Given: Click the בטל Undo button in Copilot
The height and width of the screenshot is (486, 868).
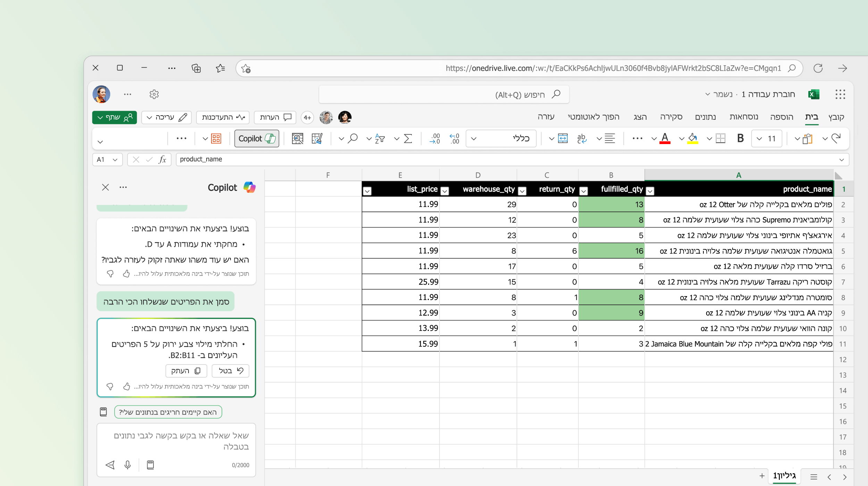Looking at the screenshot, I should pos(231,371).
